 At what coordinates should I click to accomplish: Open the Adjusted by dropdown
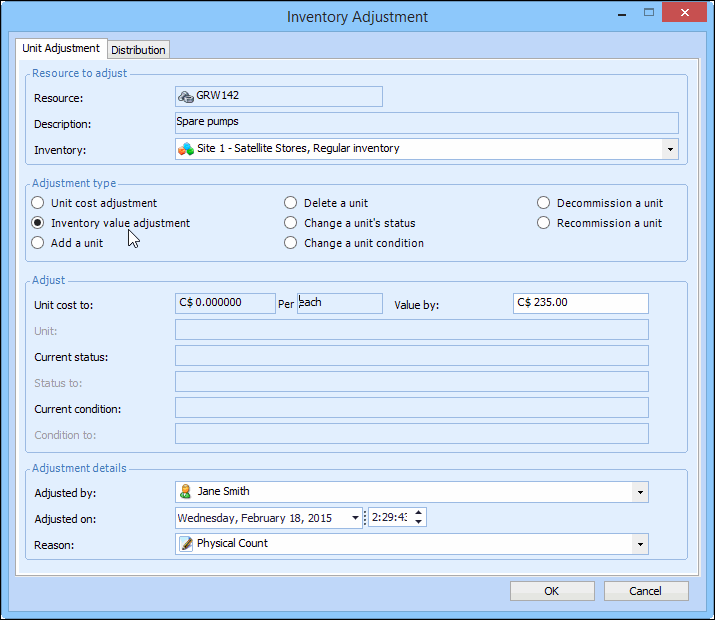(638, 492)
